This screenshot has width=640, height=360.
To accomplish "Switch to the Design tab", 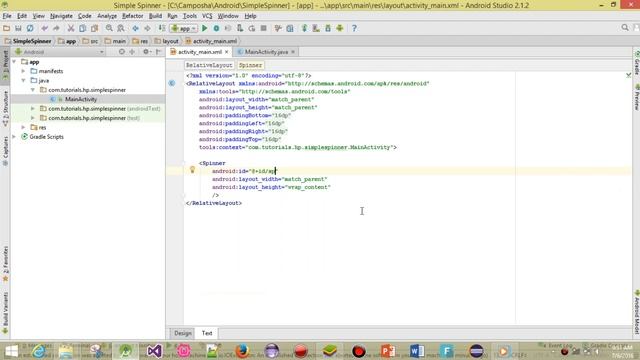I will click(182, 333).
